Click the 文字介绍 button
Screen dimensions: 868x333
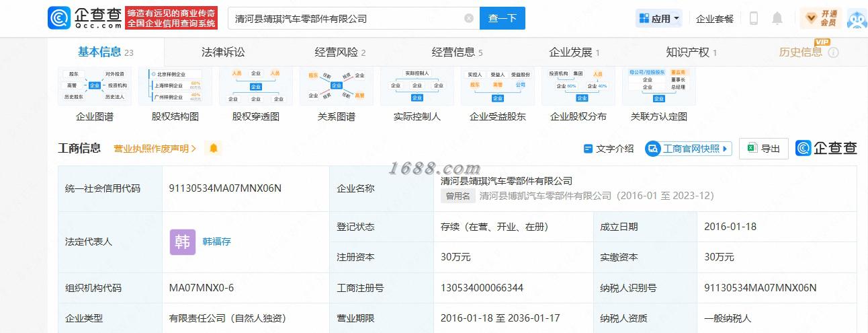click(x=609, y=149)
